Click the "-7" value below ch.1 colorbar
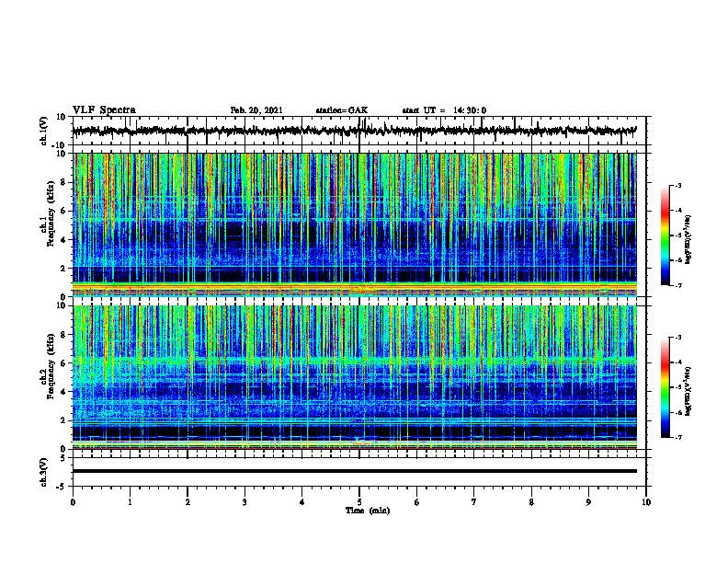This screenshot has height=563, width=728. [x=677, y=285]
